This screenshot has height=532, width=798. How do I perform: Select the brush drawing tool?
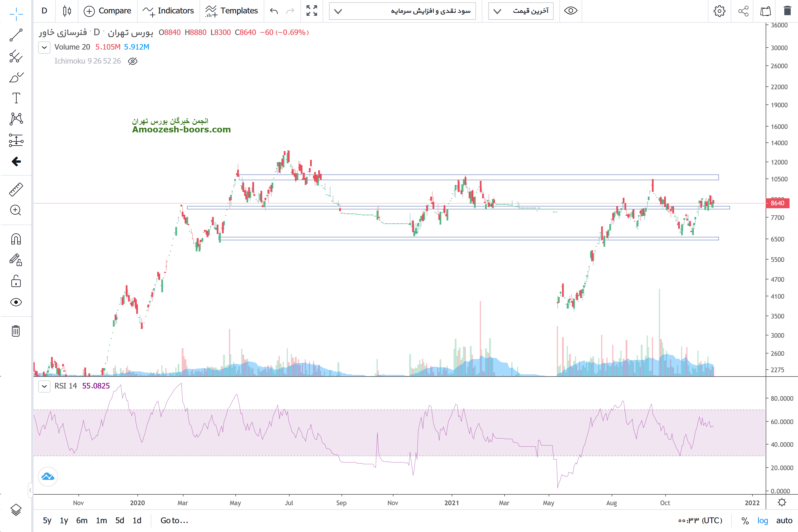[16, 77]
